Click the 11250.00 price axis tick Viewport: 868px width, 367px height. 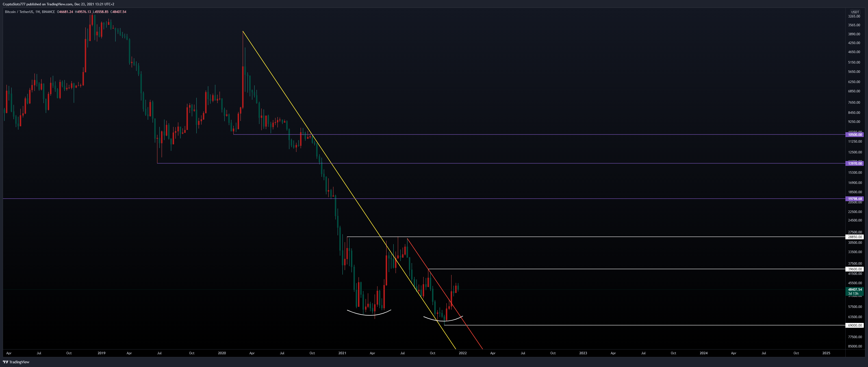(x=855, y=142)
